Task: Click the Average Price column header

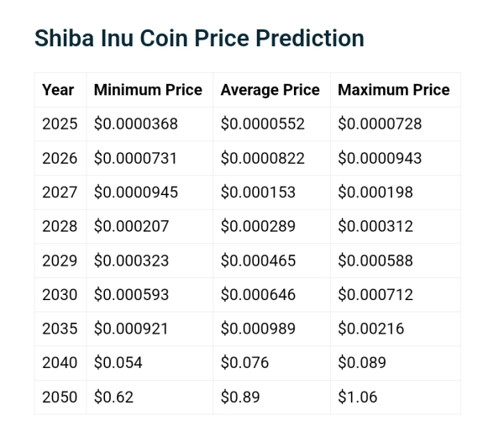Action: (x=270, y=90)
